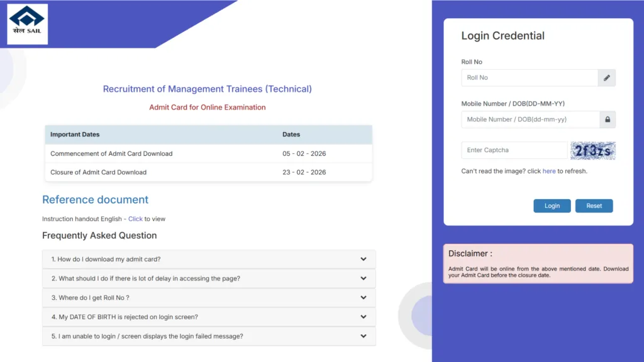The height and width of the screenshot is (362, 644).
Task: Click the Disclaimer notice panel
Action: pos(538,265)
